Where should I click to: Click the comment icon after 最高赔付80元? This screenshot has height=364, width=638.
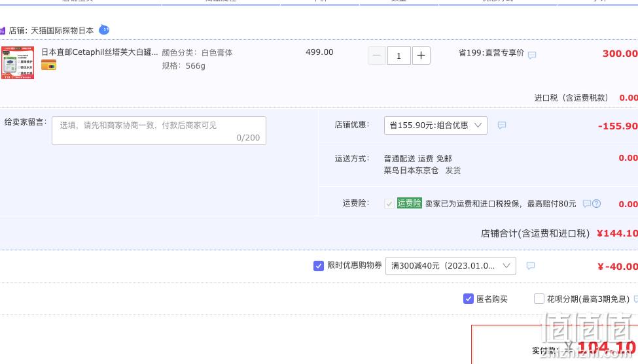[587, 203]
